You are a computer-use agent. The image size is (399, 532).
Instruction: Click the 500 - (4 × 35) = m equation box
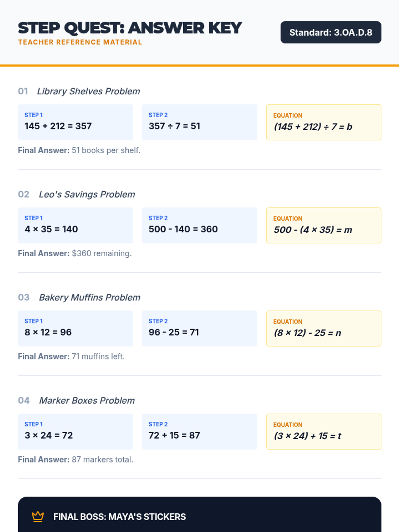click(324, 225)
